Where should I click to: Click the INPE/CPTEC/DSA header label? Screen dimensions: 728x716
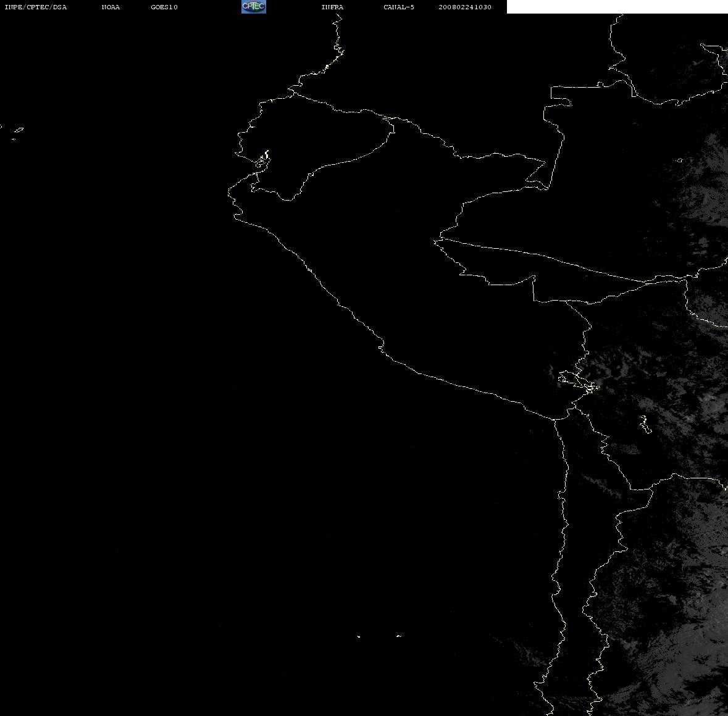coord(36,7)
